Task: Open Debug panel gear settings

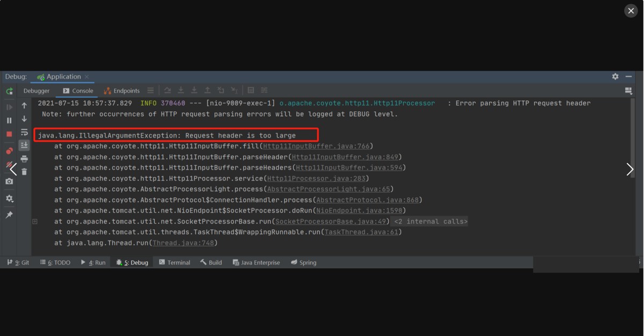Action: (x=615, y=77)
